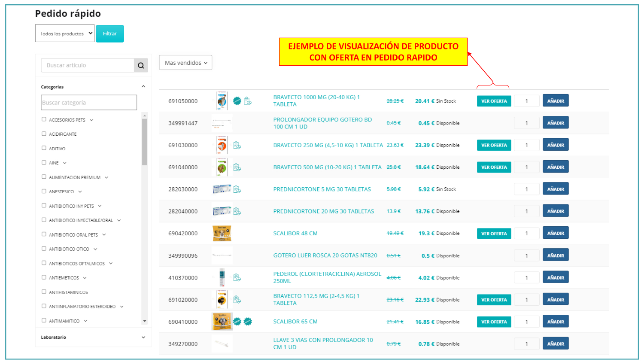Click category list scrollbar down arrow
644x362 pixels.
pos(145,321)
